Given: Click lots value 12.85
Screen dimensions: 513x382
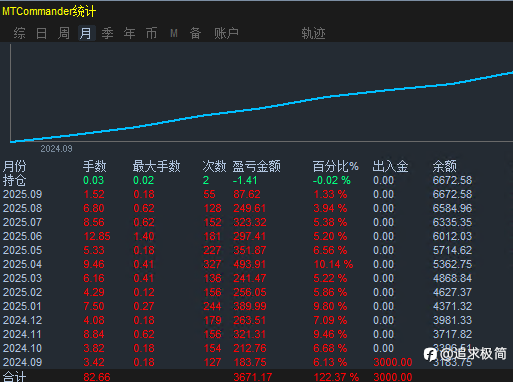Looking at the screenshot, I should 97,236.
